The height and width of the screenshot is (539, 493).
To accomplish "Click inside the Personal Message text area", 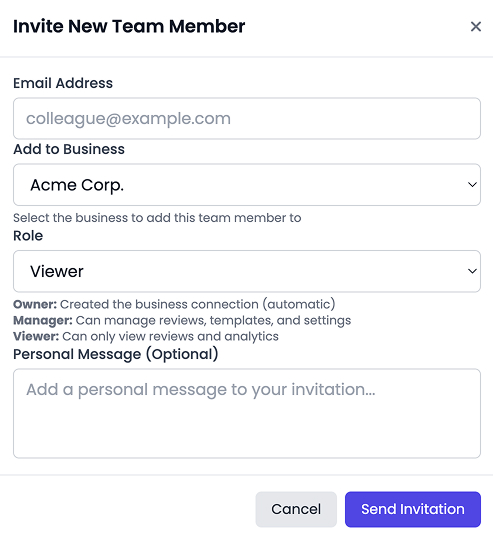I will (247, 414).
